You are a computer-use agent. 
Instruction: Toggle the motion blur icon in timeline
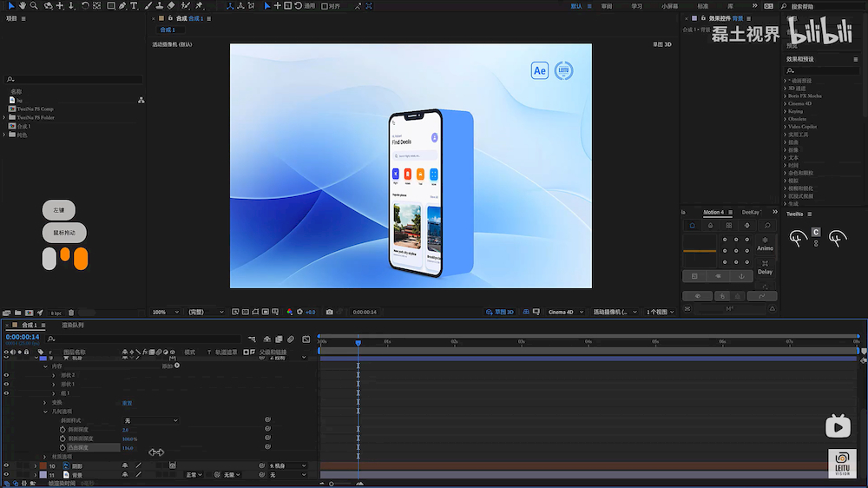click(291, 339)
